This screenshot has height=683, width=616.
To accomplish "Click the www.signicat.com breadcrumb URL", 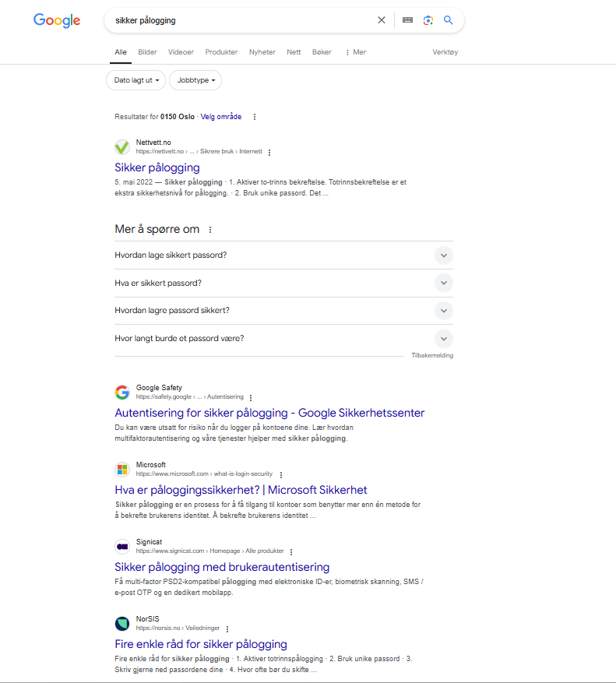I will (209, 551).
